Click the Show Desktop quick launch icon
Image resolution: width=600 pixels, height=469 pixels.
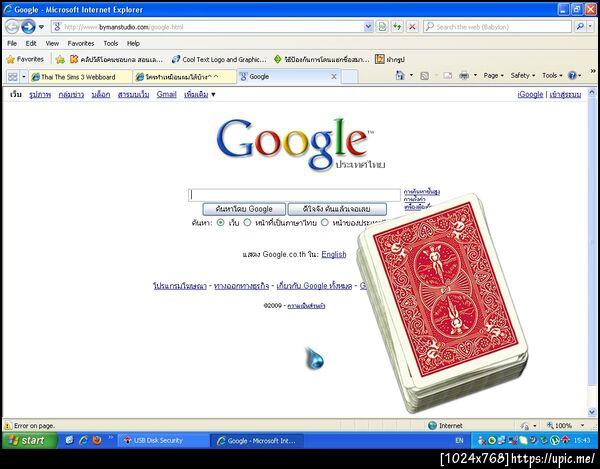coord(69,440)
